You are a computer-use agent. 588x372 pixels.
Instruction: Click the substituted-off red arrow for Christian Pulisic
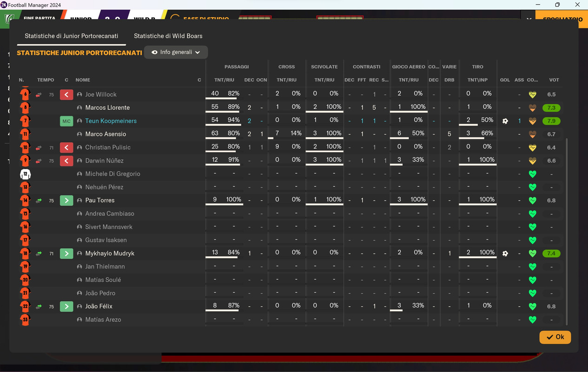point(66,147)
